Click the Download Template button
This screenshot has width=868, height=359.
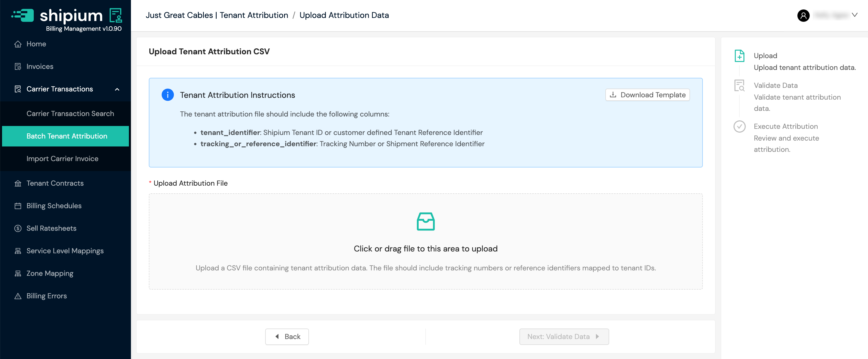coord(647,95)
